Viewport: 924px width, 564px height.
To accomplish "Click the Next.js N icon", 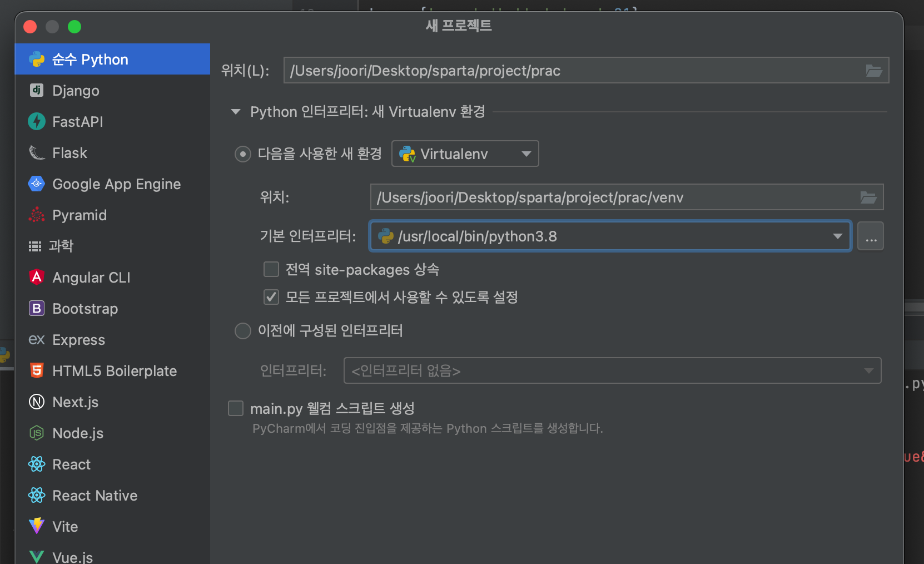I will pos(37,402).
